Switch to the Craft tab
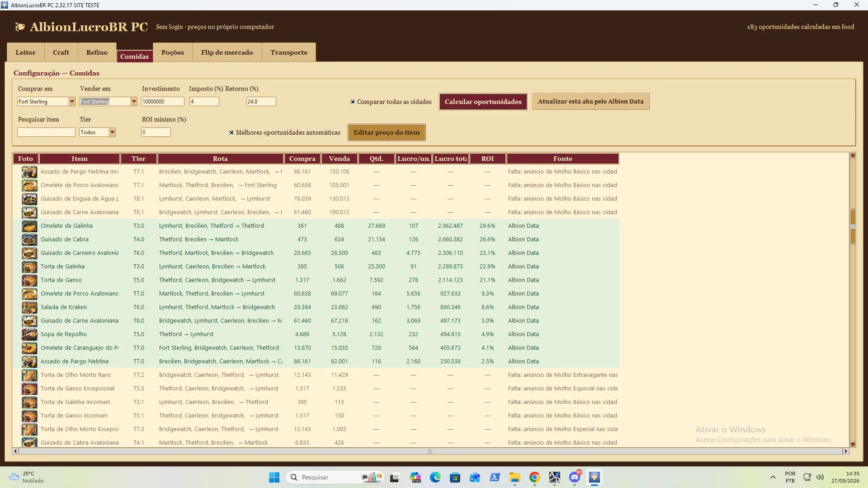868x488 pixels. tap(61, 52)
